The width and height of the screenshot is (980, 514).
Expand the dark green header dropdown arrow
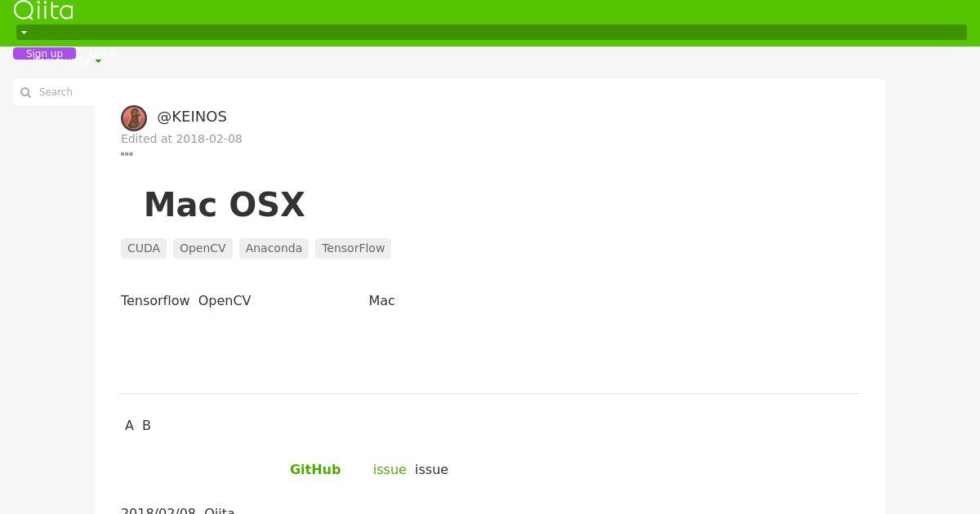point(24,33)
